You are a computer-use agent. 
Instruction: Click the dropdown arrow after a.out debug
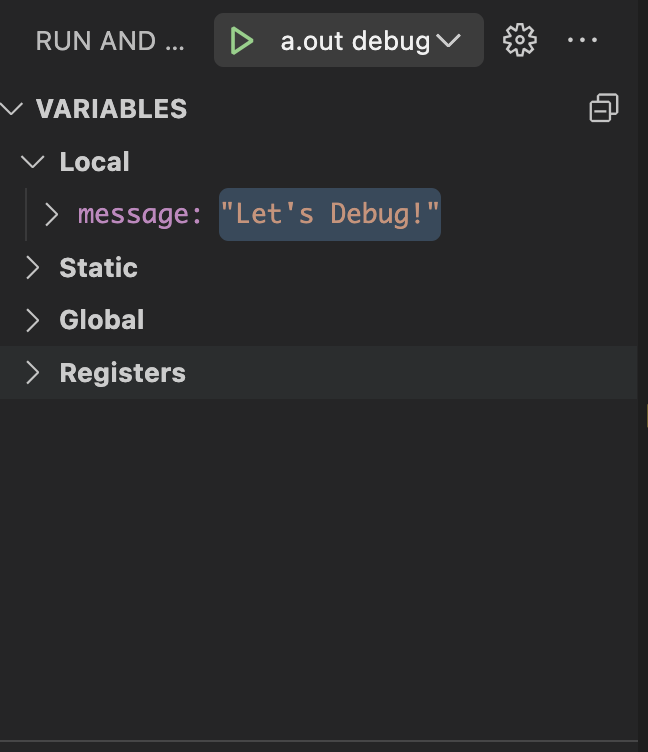pyautogui.click(x=449, y=41)
